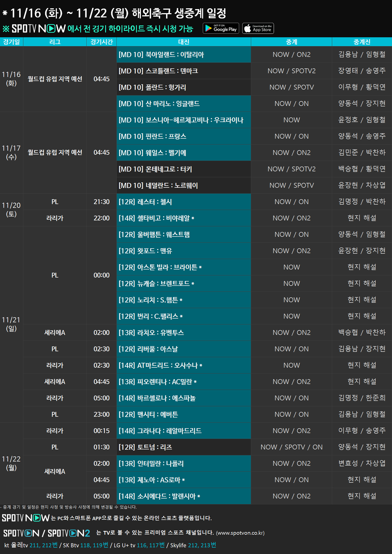The height and width of the screenshot is (554, 392).
Task: Click the SPOTV ON logo at bottom
Action: pos(21,533)
